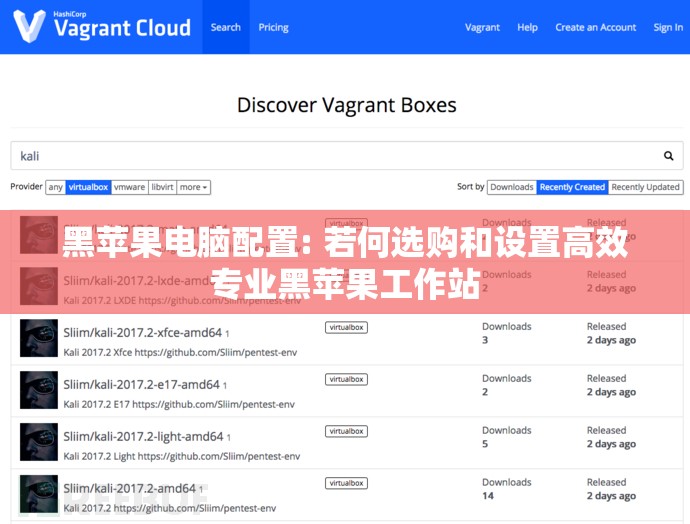Screen dimensions: 690x524
Task: Open Sliim/kali-2017.2-xfce-amd64 box
Action: point(143,333)
